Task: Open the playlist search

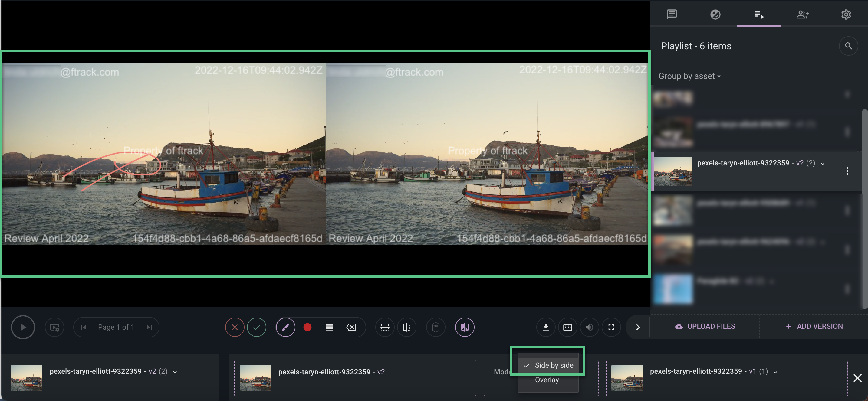Action: [x=848, y=46]
